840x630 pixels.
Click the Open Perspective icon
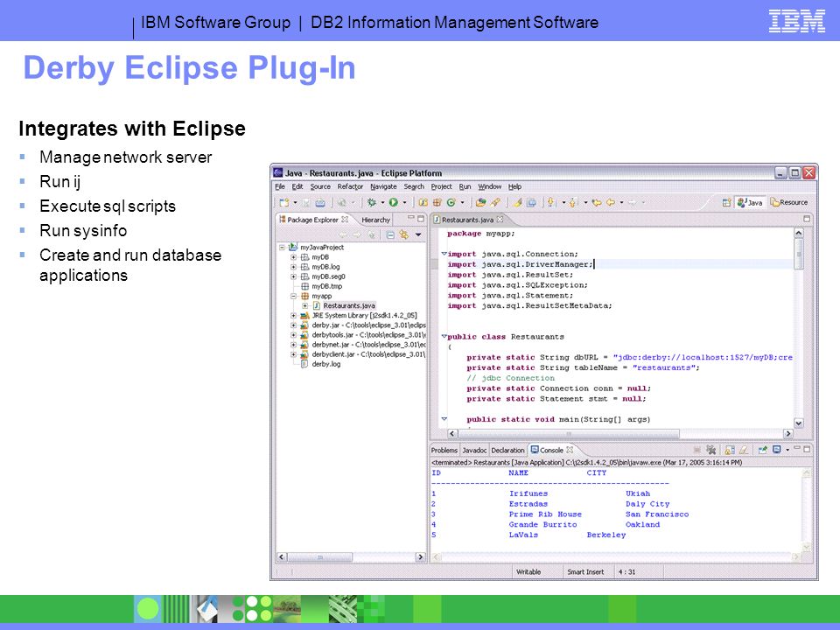click(726, 202)
